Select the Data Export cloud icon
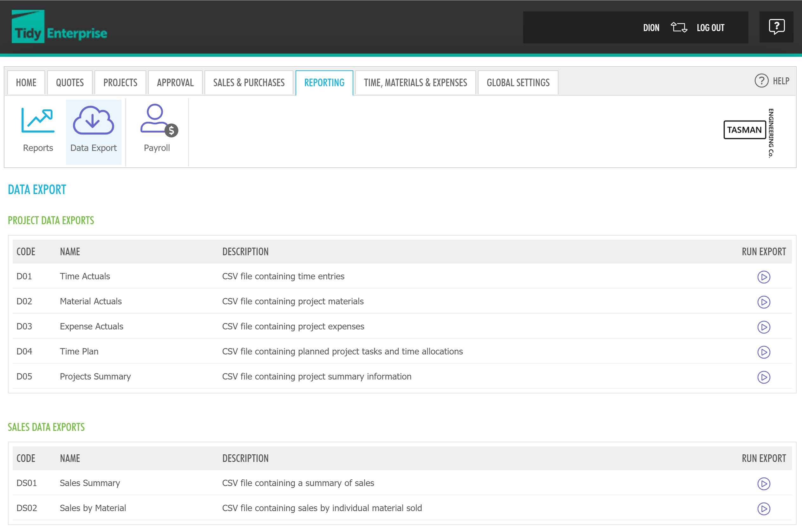 point(93,121)
